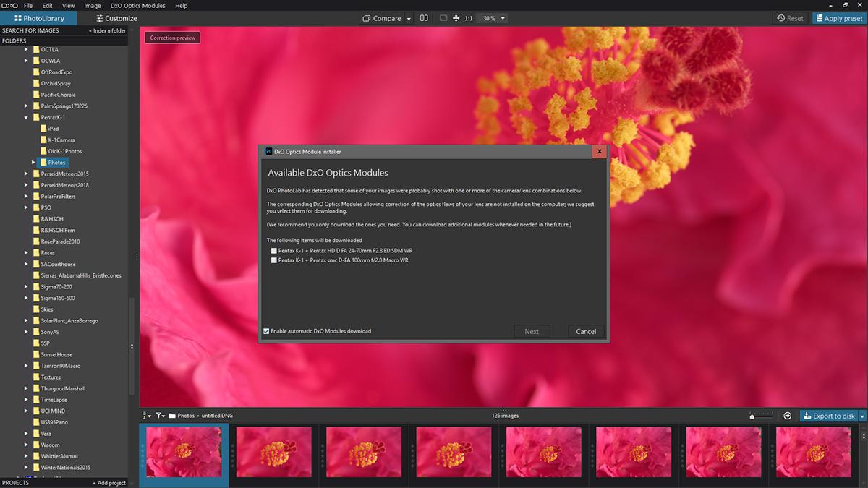Open the image filter funnel icon
Image resolution: width=868 pixels, height=488 pixels.
point(160,416)
